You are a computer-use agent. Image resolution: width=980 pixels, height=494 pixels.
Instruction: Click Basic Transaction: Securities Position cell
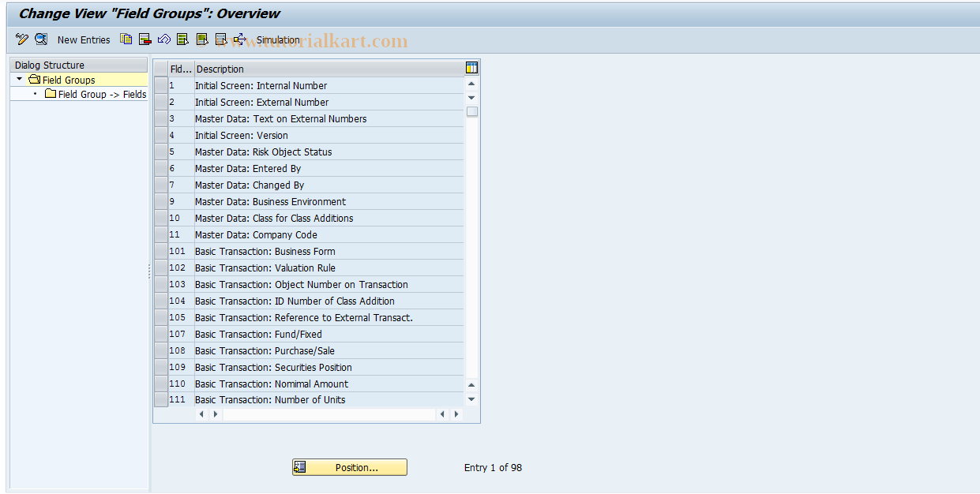coord(329,367)
